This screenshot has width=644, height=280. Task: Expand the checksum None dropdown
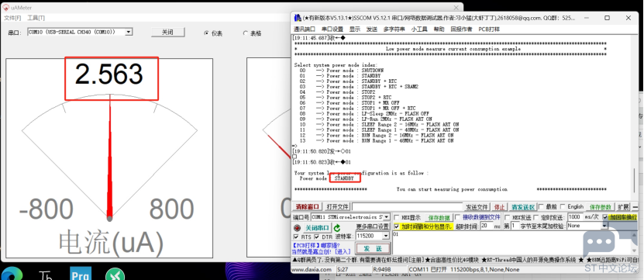point(604,226)
